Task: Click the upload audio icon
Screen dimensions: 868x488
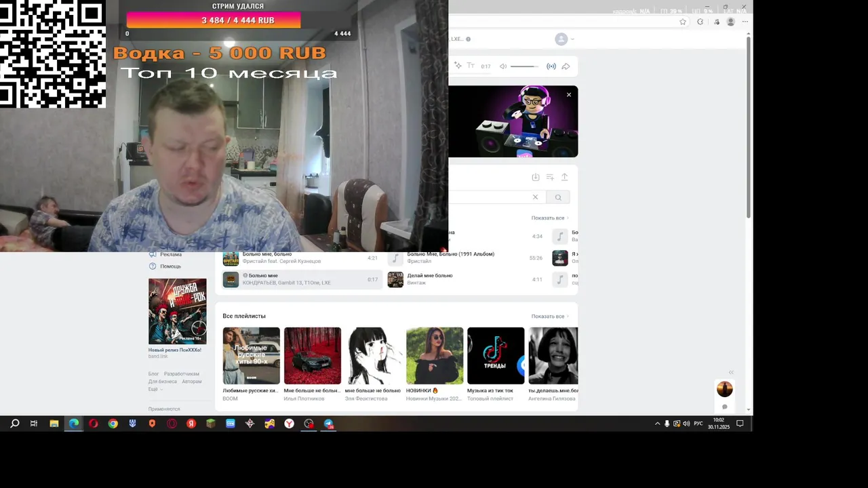Action: click(564, 177)
